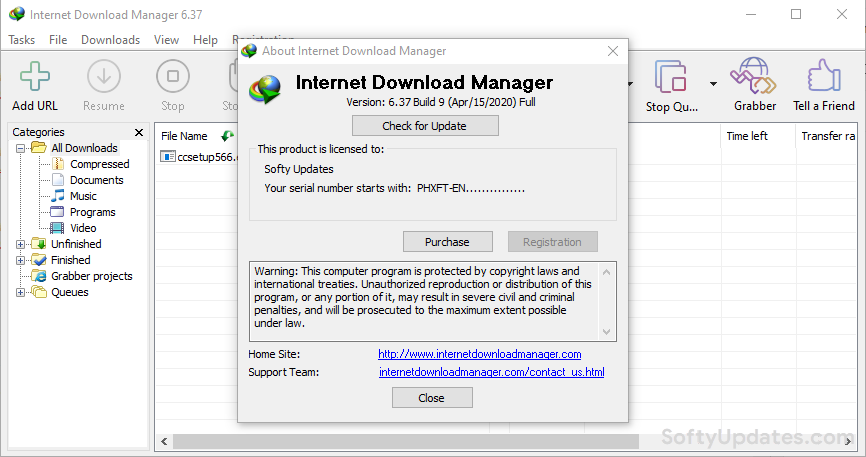Screen dimensions: 866x457
Task: Open the Home Site link
Action: point(479,354)
